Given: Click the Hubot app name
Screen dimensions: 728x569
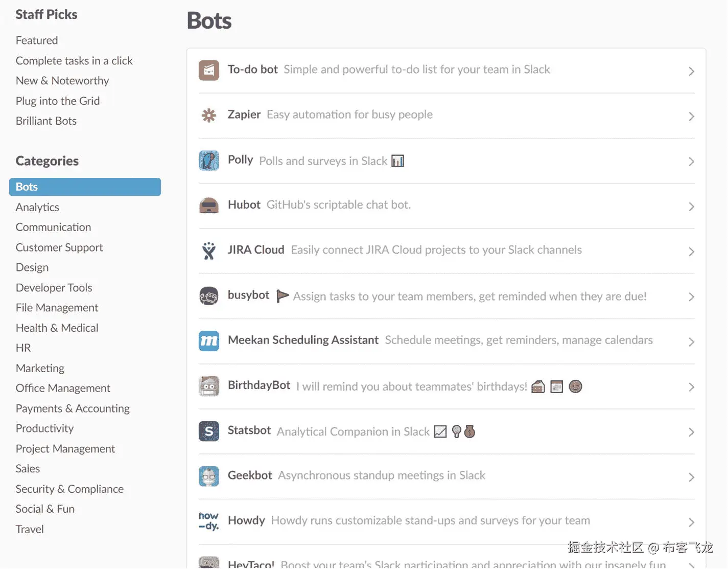Looking at the screenshot, I should click(244, 204).
